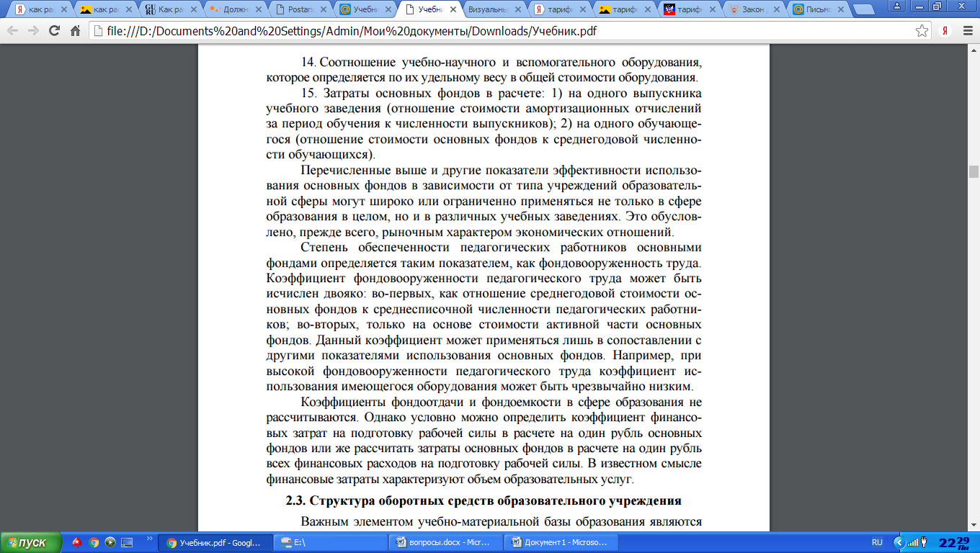
Task: Open a new browser tab
Action: tap(864, 10)
